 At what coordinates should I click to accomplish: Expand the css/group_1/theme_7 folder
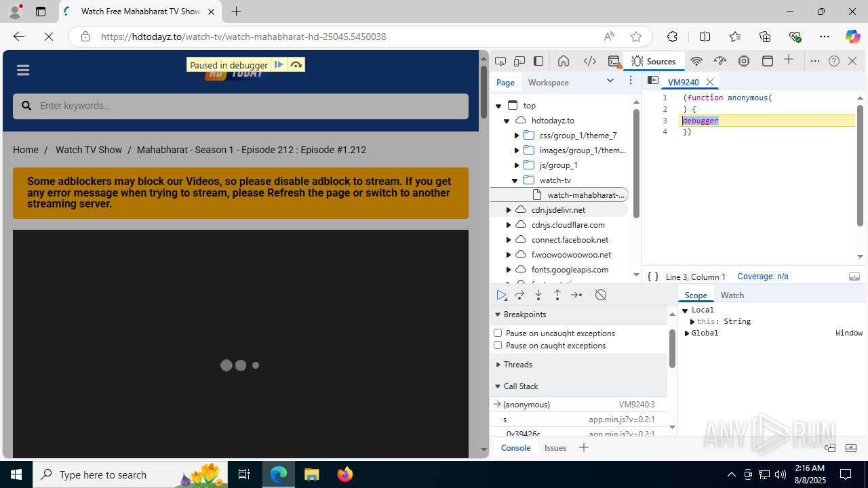click(517, 136)
